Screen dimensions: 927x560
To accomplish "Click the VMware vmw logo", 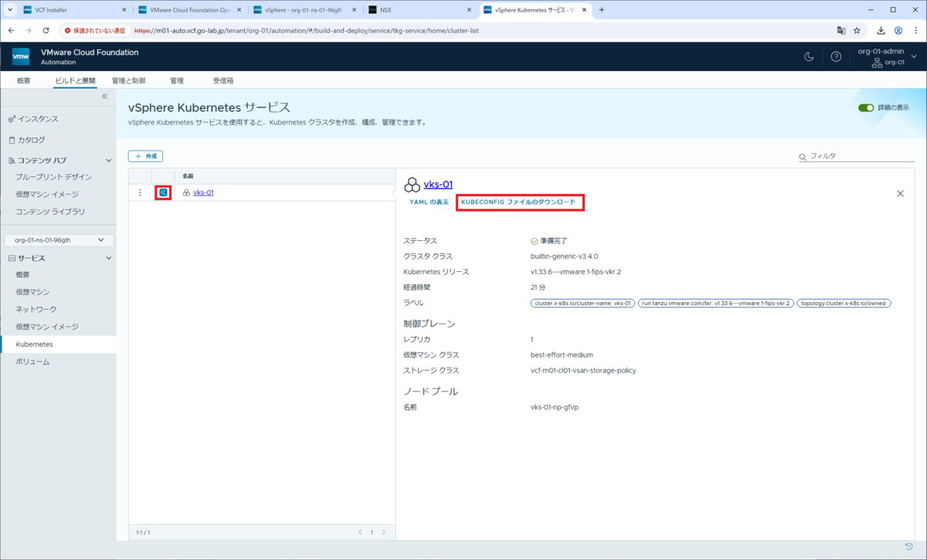I will 21,56.
